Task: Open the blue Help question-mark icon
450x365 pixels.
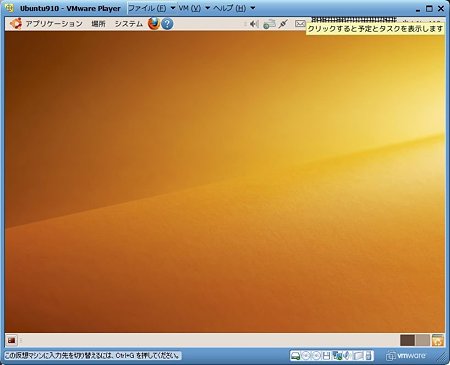Action: coord(167,24)
